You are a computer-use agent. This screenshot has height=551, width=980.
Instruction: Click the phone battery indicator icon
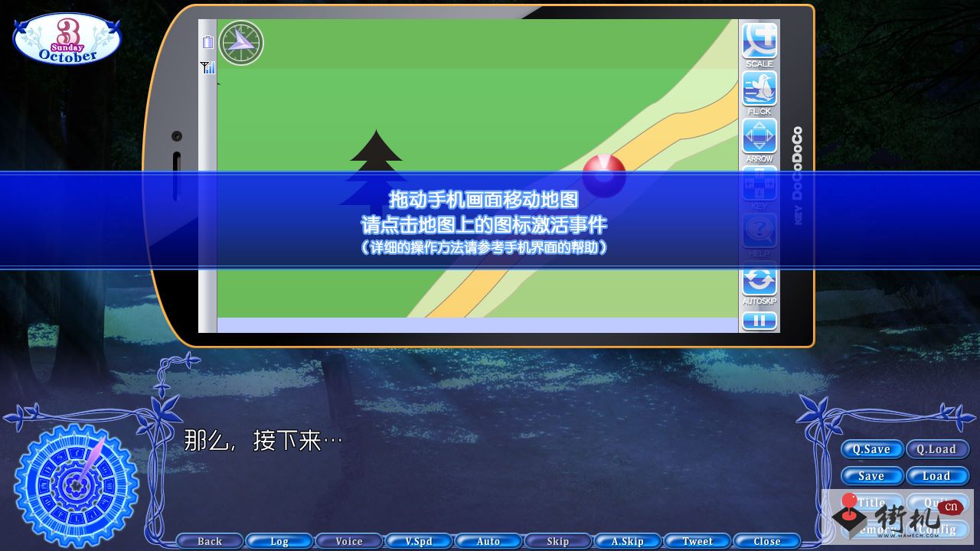(207, 42)
